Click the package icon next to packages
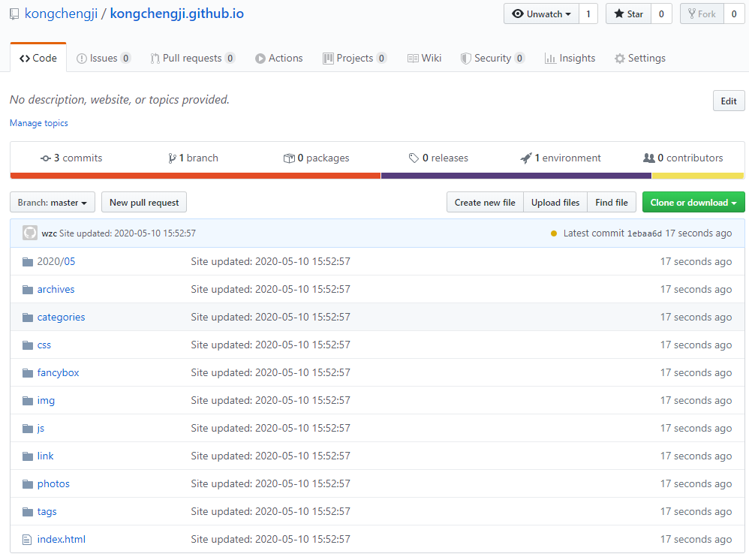 click(x=289, y=158)
